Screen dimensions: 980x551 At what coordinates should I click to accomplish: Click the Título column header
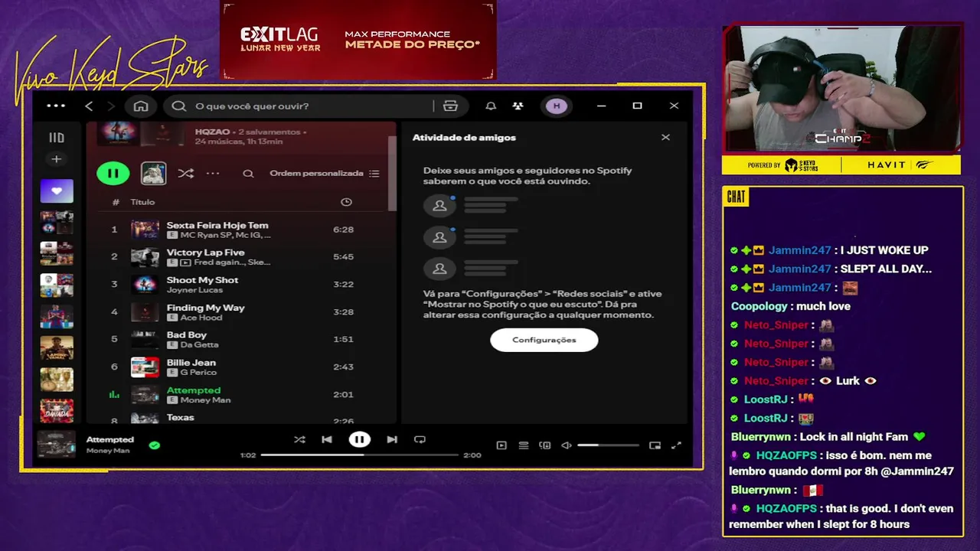coord(142,202)
